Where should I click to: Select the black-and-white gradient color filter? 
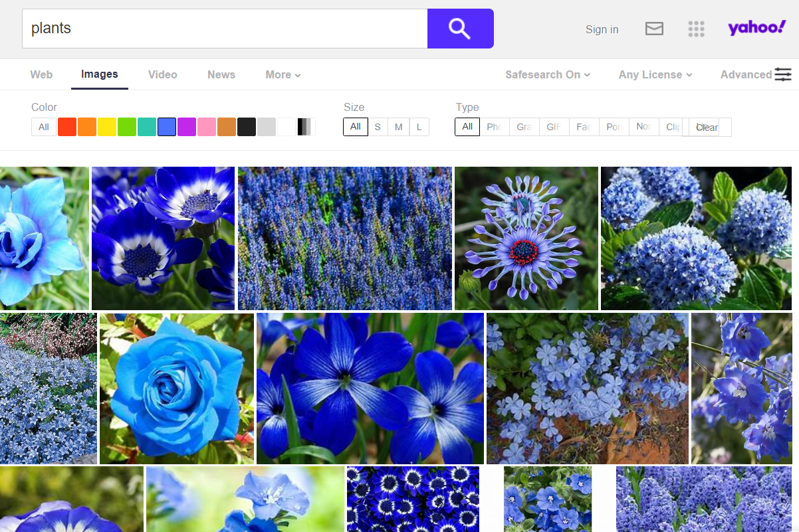coord(305,127)
